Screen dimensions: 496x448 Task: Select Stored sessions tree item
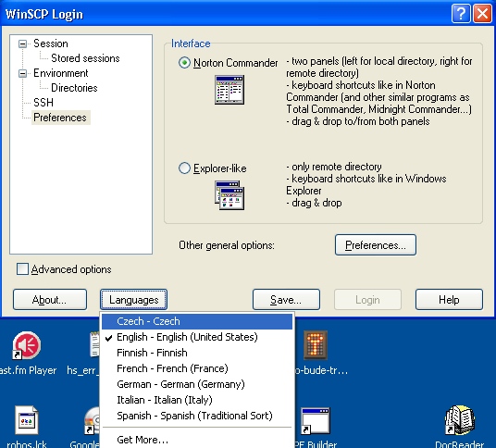(85, 58)
